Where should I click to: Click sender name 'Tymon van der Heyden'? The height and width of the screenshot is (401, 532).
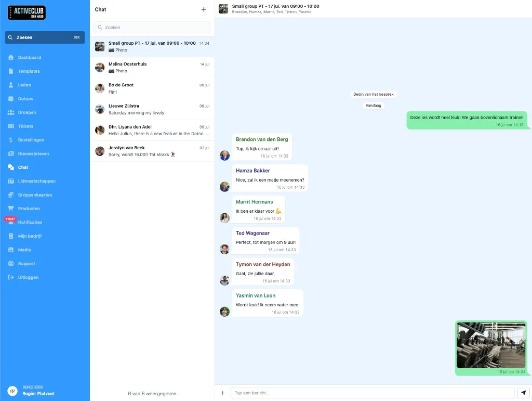pos(263,264)
